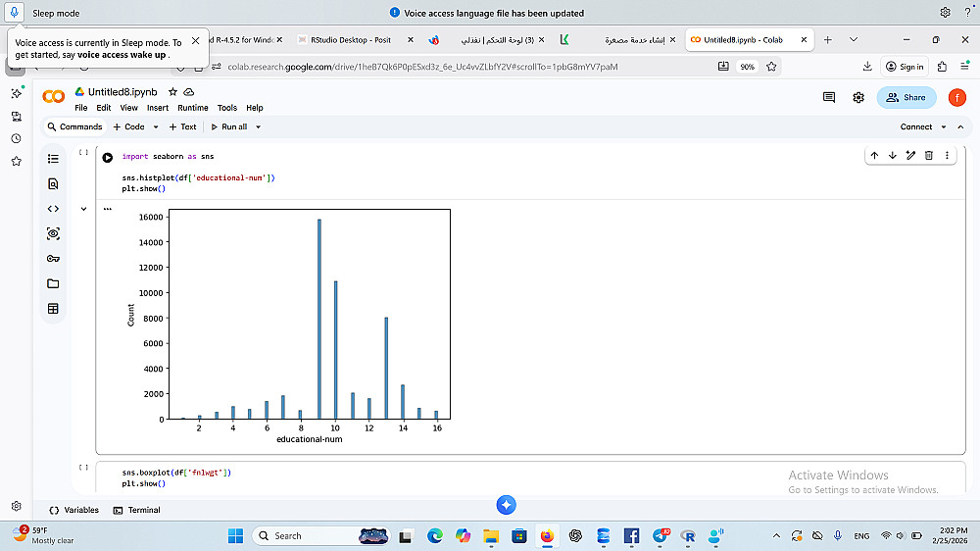Click the Connect button
This screenshot has width=980, height=551.
[x=915, y=126]
